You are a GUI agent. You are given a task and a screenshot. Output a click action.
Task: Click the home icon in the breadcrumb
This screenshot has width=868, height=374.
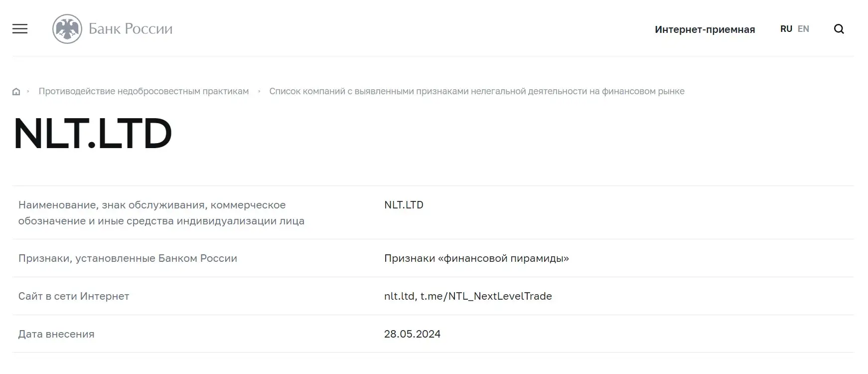click(x=16, y=91)
